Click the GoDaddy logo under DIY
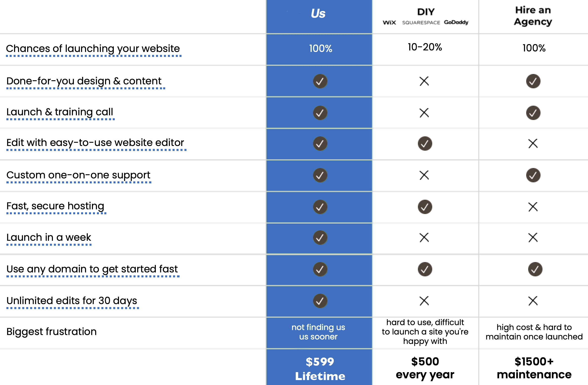The height and width of the screenshot is (385, 588). 456,22
